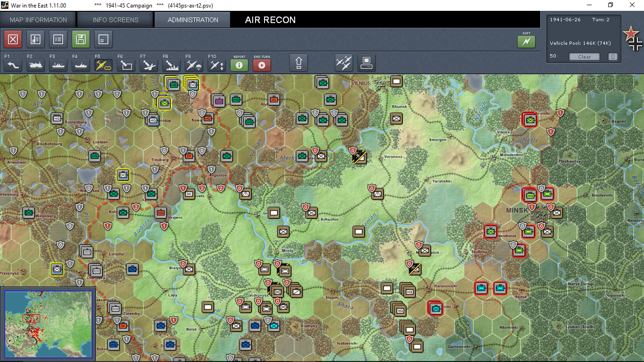Click the Volkovysk town label

coord(259,295)
